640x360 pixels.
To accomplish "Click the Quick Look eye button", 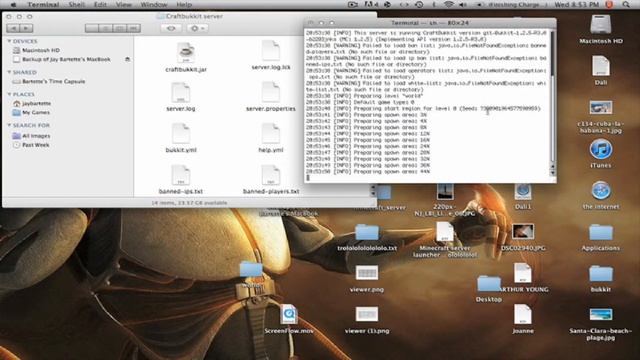I will (171, 28).
